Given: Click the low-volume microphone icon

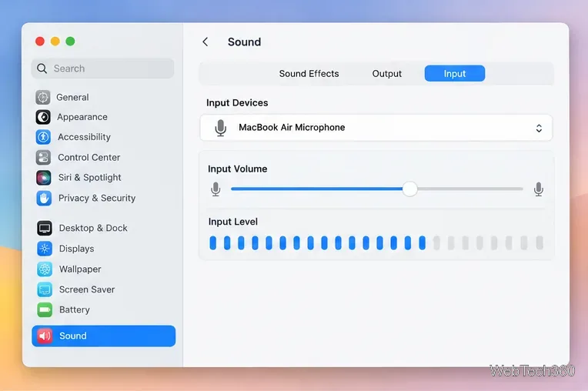Looking at the screenshot, I should 215,189.
